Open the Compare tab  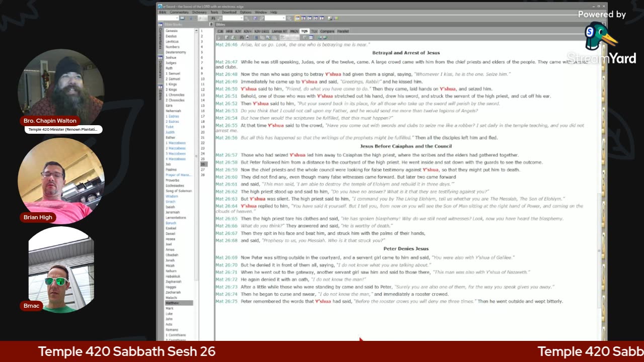pyautogui.click(x=327, y=31)
